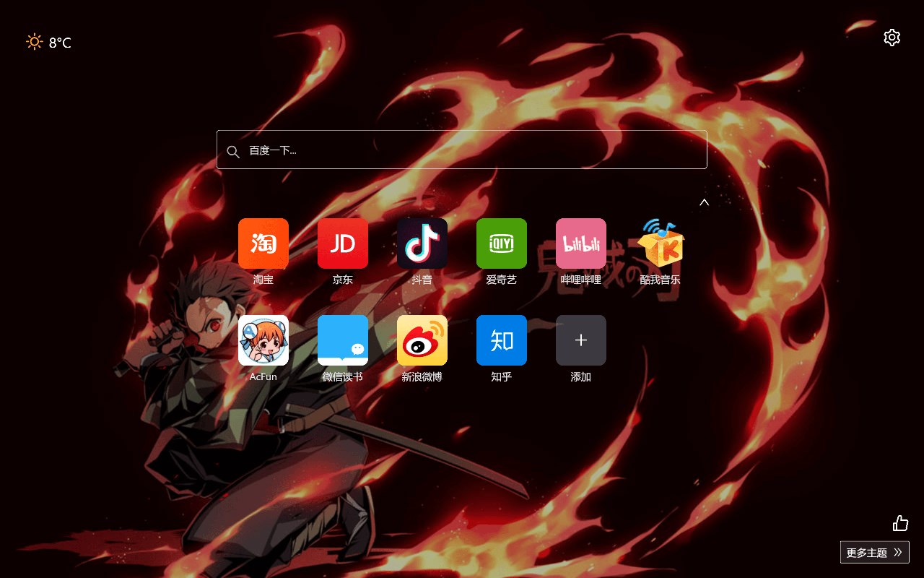Click the AcFun label text

click(x=263, y=376)
